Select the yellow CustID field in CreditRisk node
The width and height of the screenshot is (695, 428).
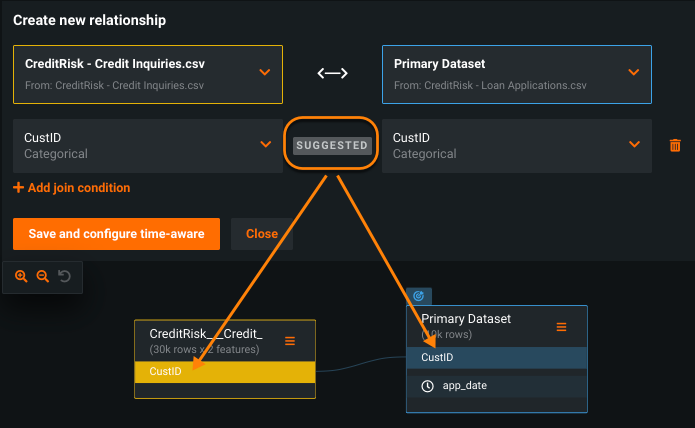point(225,372)
